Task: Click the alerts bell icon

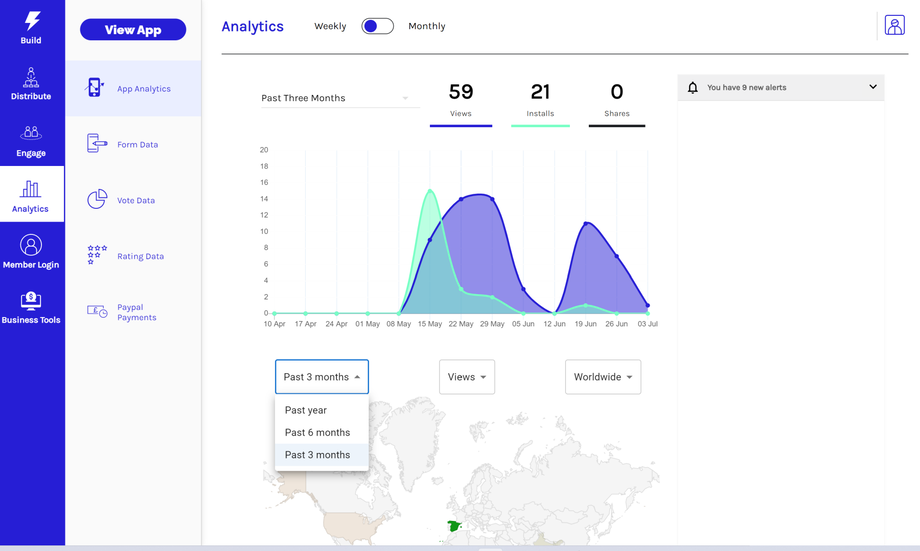Action: (x=693, y=88)
